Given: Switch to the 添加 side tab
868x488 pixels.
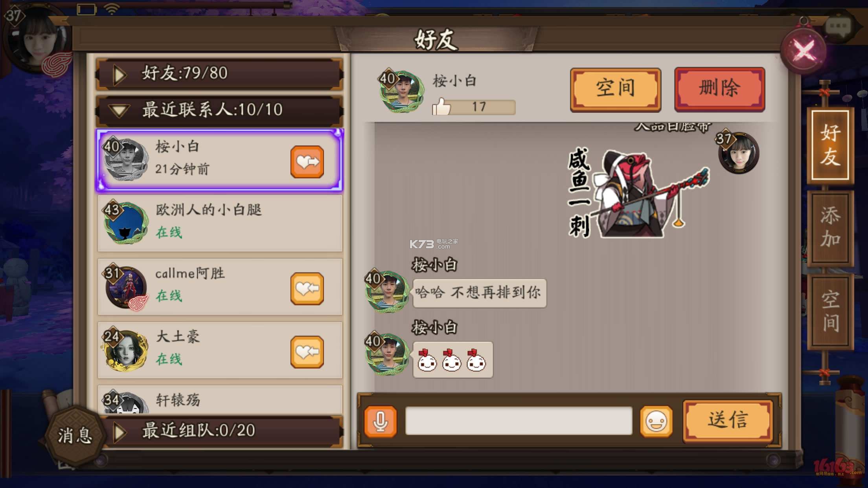Looking at the screenshot, I should [x=830, y=227].
